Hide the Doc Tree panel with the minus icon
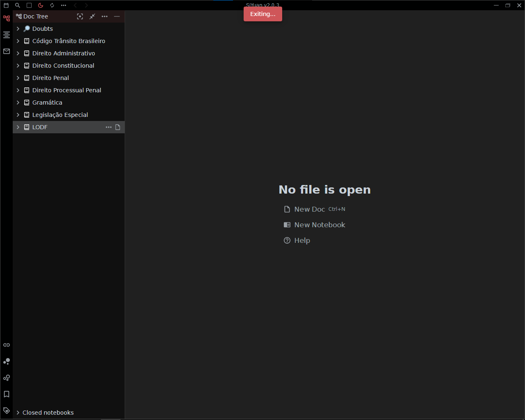The height and width of the screenshot is (420, 525). point(117,16)
